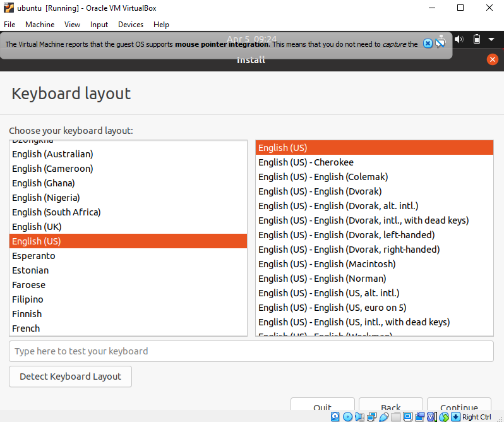This screenshot has width=504, height=422.
Task: Click the hard disk activity icon in status bar
Action: [335, 417]
